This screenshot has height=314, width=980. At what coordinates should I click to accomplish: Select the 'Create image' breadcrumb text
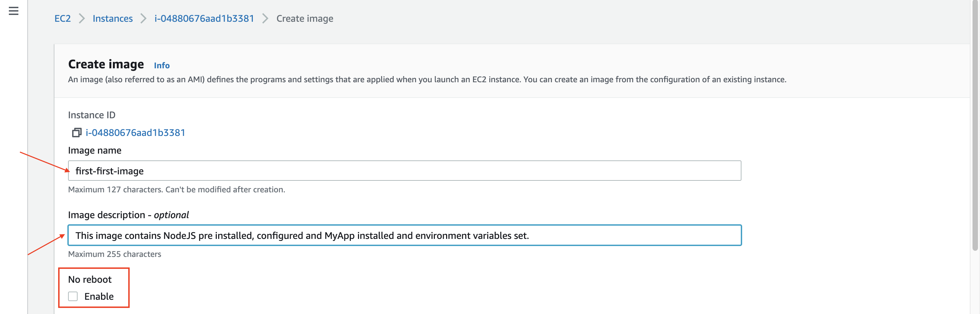click(305, 18)
